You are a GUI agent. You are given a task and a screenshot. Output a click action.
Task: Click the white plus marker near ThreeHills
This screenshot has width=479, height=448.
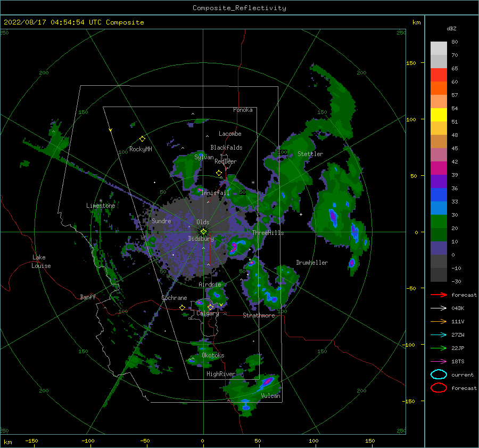[301, 214]
